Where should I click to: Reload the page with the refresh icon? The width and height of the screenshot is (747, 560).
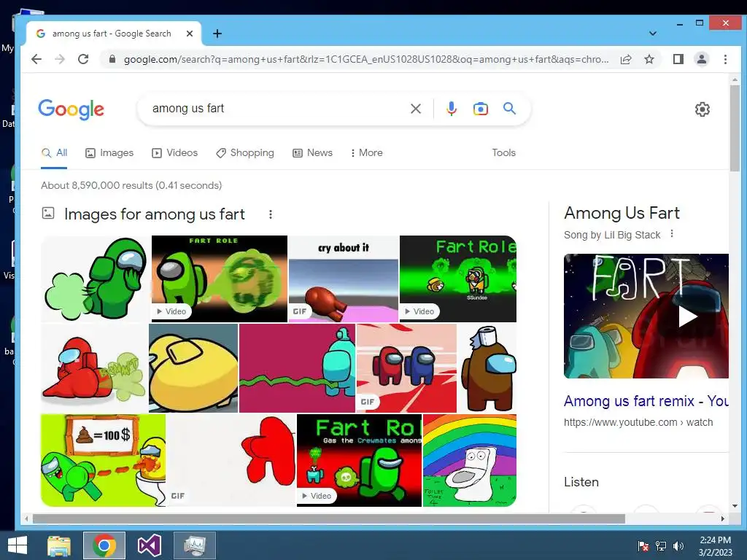click(83, 59)
